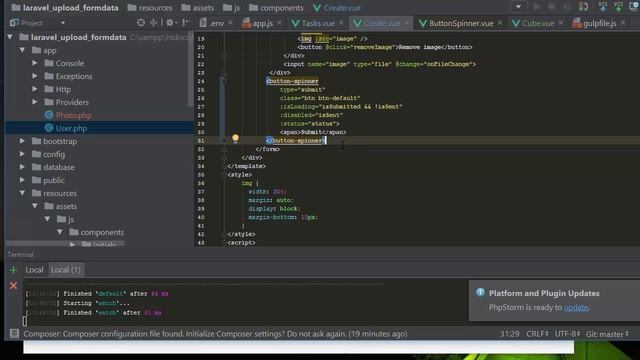The image size is (640, 360).
Task: Click the scroll-from-source locate icon
Action: point(141,23)
